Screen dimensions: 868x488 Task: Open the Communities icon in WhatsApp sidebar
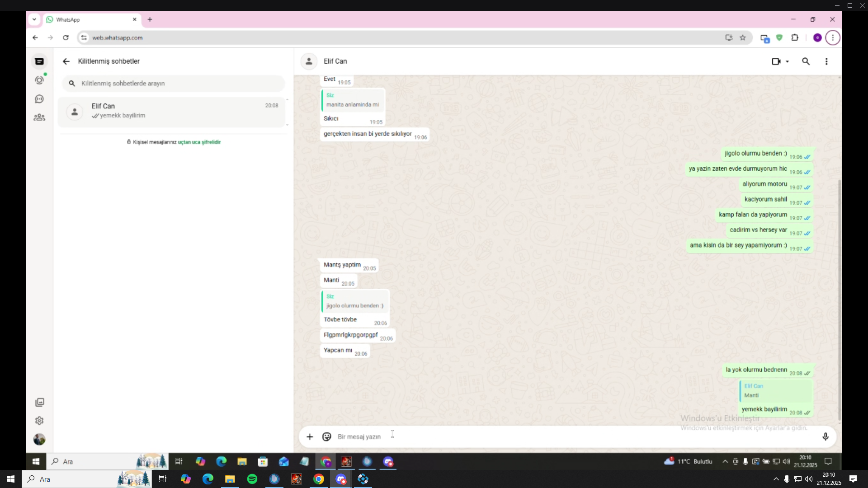(x=39, y=117)
